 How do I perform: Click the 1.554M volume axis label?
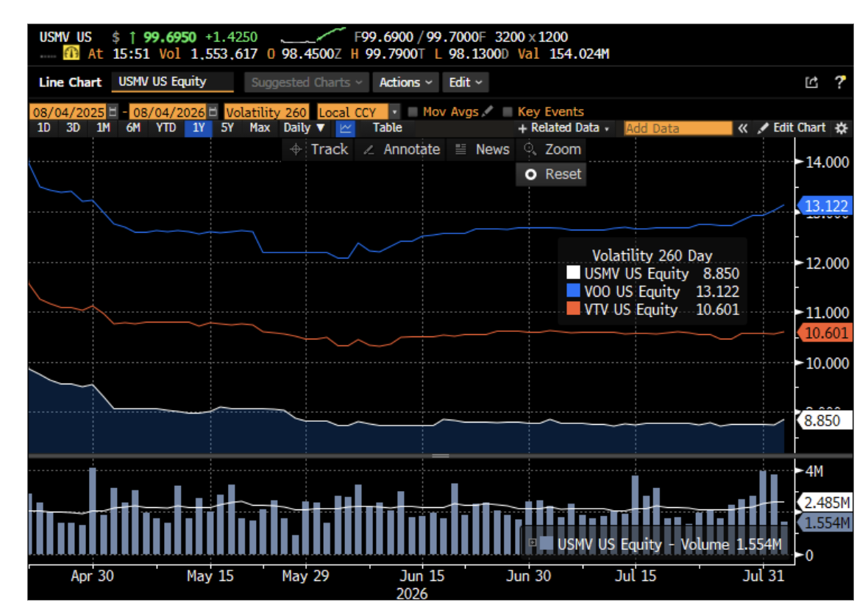pyautogui.click(x=825, y=523)
